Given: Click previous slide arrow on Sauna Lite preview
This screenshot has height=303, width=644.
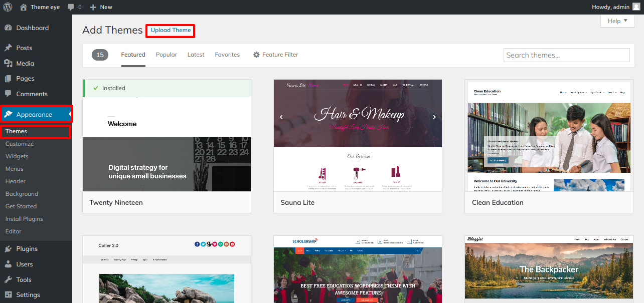Looking at the screenshot, I should pyautogui.click(x=281, y=117).
